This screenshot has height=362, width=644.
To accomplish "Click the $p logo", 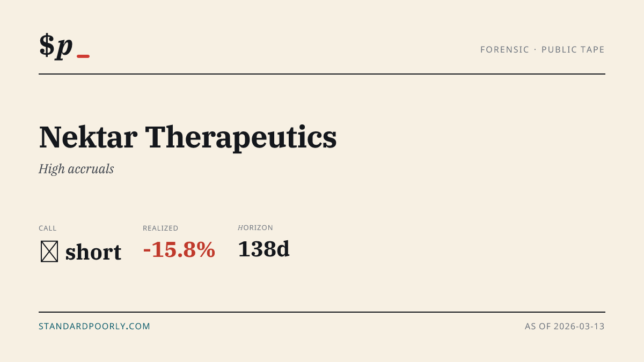I will pyautogui.click(x=64, y=46).
